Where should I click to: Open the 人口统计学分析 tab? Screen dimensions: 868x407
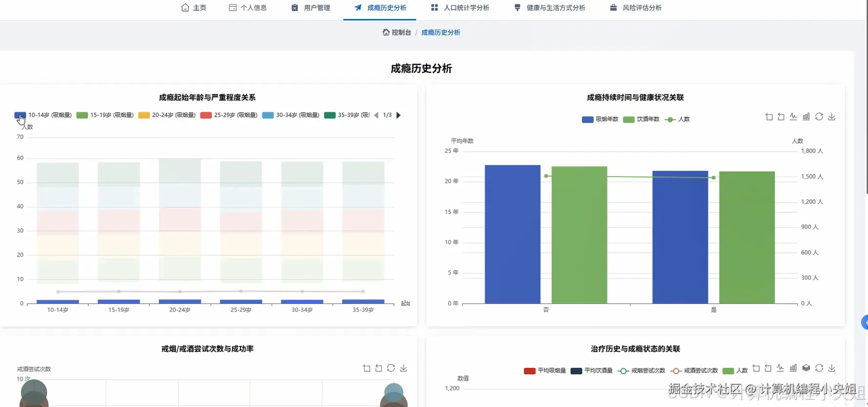[460, 8]
